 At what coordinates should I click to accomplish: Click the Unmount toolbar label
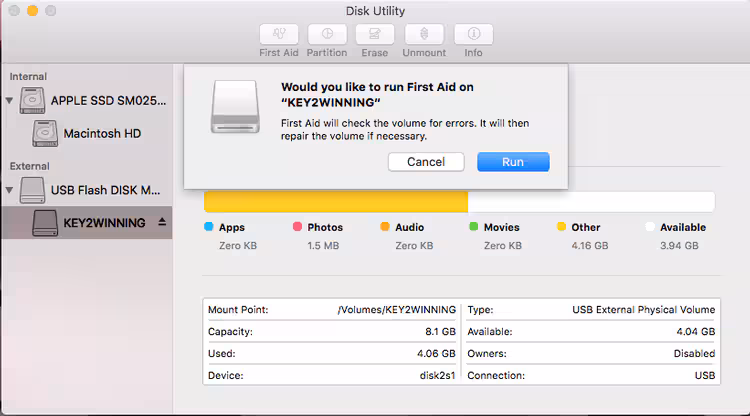(424, 53)
